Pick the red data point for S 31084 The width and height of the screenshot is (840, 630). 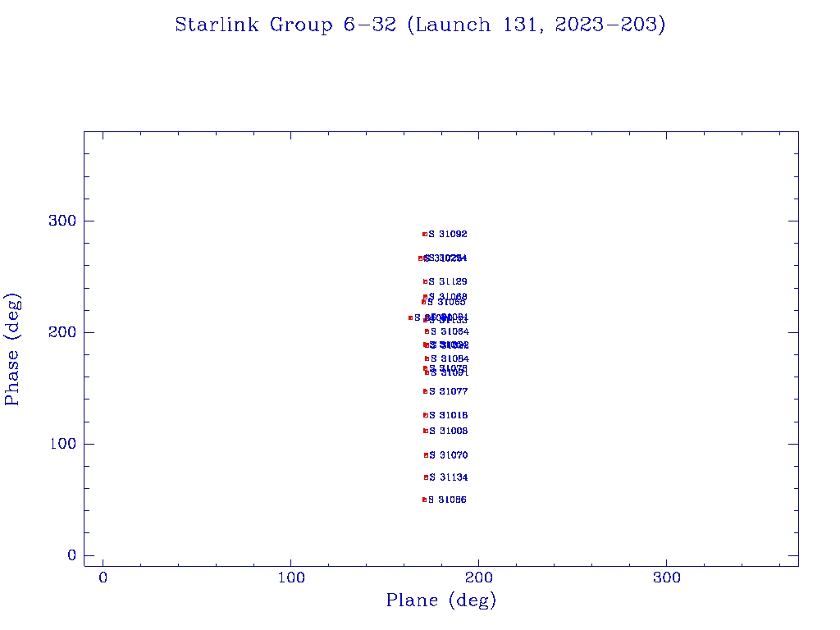pyautogui.click(x=427, y=359)
